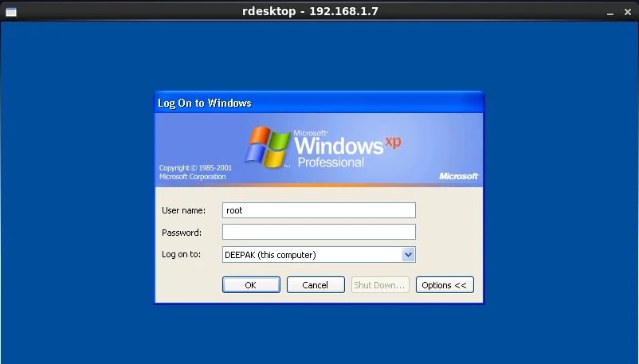Cancel the Windows logon dialog
Screen dimensions: 639x364
(x=316, y=285)
